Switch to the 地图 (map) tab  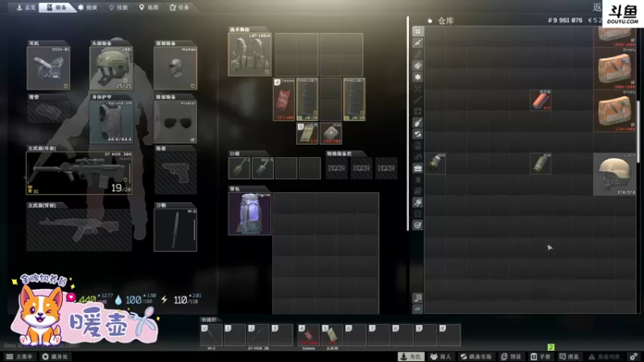tap(149, 7)
